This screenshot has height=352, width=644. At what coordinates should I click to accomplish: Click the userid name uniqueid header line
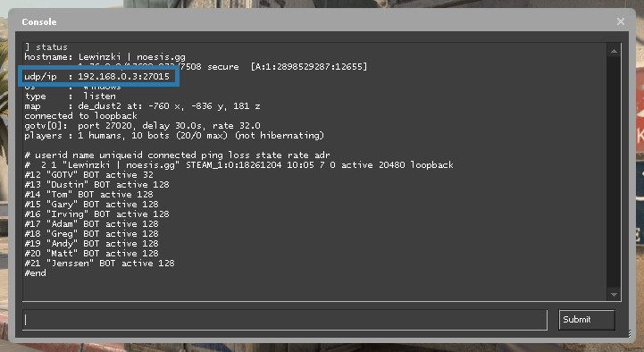tap(177, 155)
